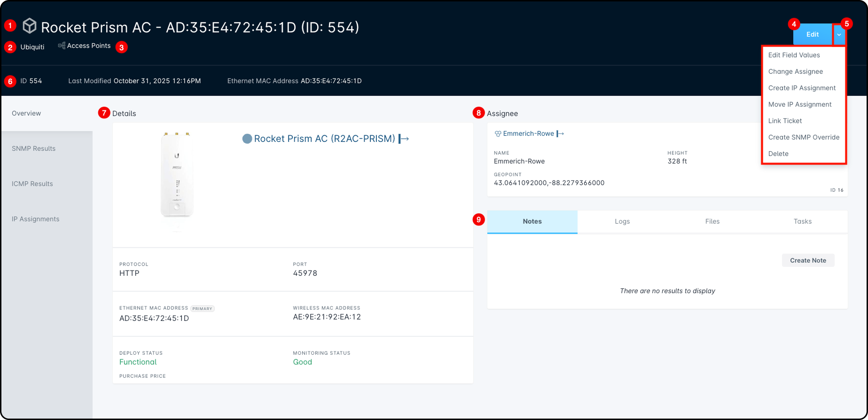Click the Functional deploy status
868x420 pixels.
click(138, 362)
